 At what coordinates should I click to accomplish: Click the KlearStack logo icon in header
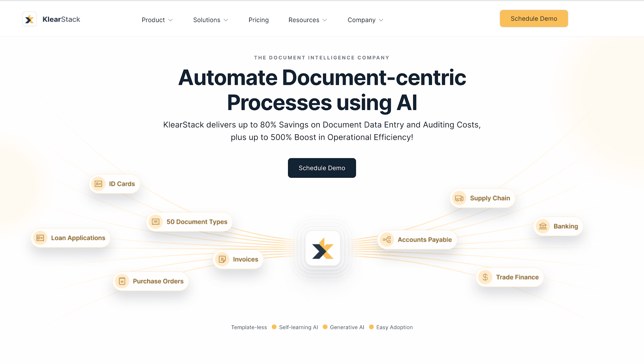30,19
